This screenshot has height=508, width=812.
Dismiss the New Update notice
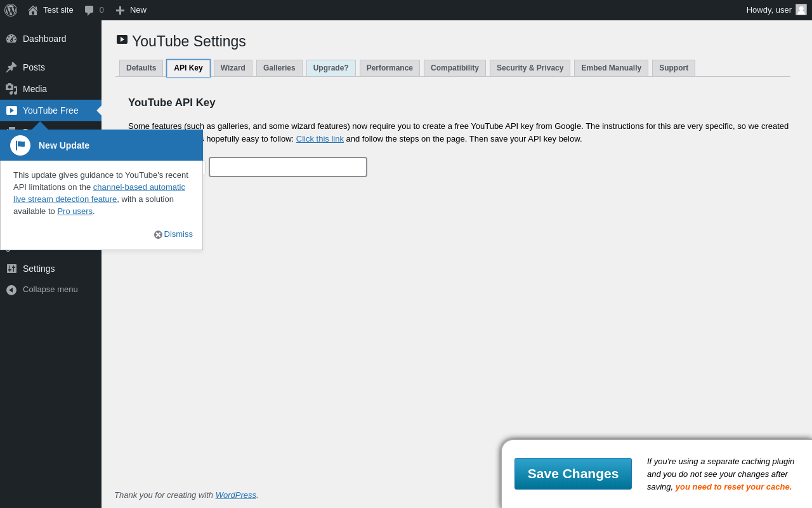tap(174, 234)
